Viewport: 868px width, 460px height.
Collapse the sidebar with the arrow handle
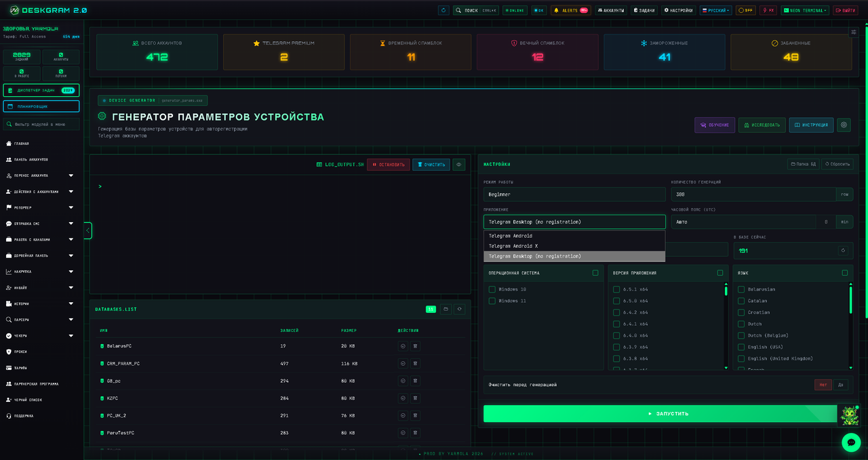87,230
